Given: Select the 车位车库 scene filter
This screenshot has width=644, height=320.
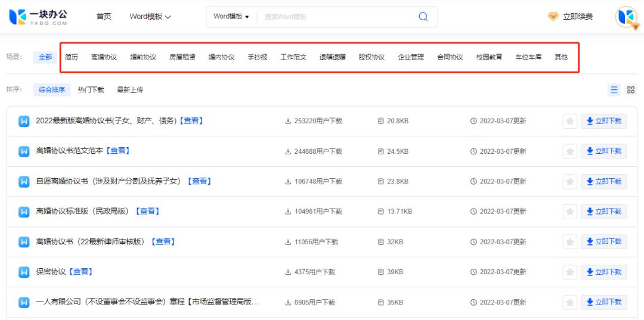Looking at the screenshot, I should (528, 57).
